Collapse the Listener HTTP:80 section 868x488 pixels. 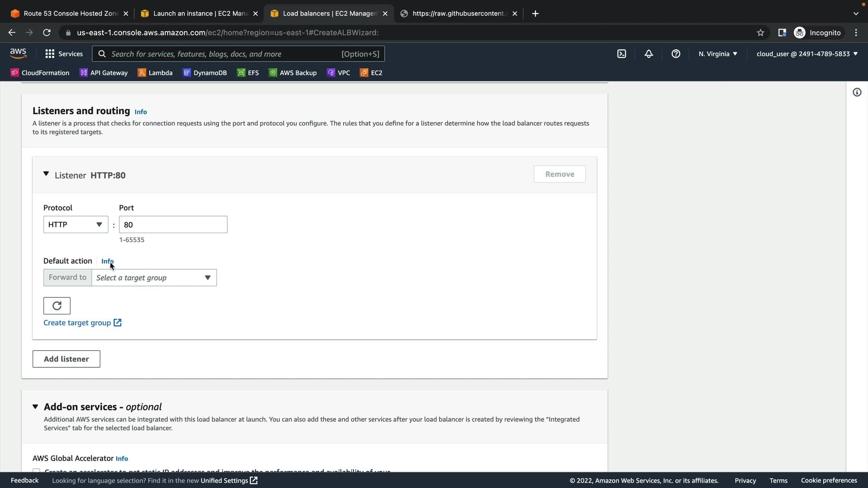[x=46, y=174]
